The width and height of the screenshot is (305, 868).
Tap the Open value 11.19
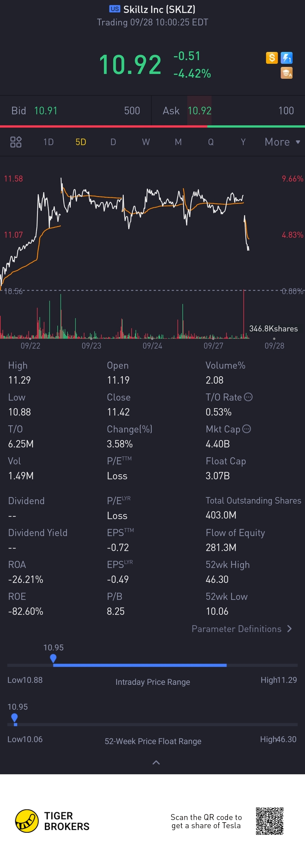click(118, 380)
